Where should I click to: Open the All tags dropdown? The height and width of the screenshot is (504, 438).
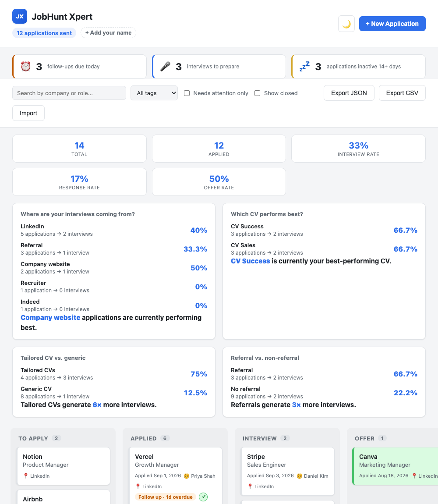(x=154, y=93)
